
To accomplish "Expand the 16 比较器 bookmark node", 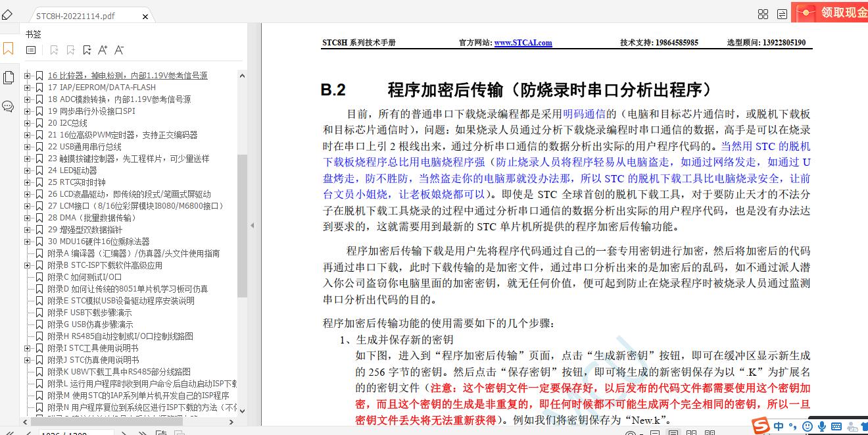I will (28, 76).
